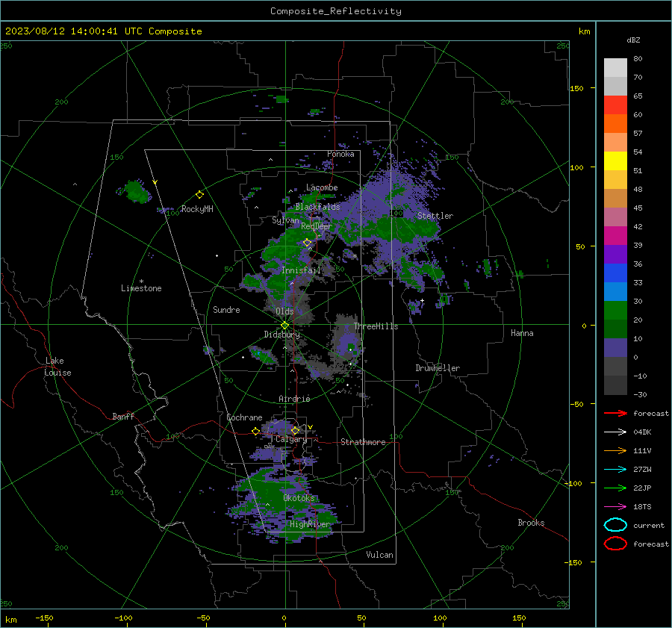Click the 22JP legend text
The width and height of the screenshot is (672, 628).
pyautogui.click(x=642, y=488)
